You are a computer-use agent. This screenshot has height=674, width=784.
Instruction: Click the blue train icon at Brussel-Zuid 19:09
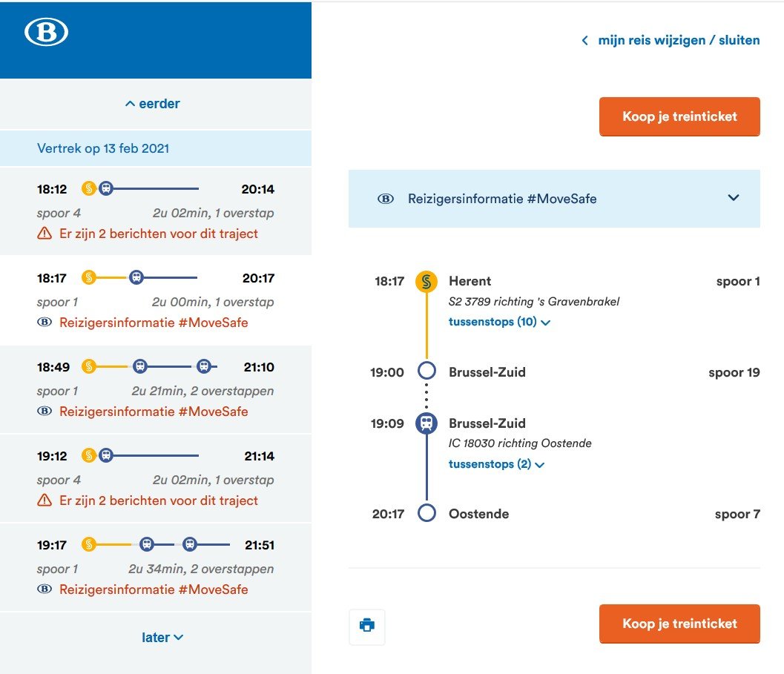click(426, 423)
